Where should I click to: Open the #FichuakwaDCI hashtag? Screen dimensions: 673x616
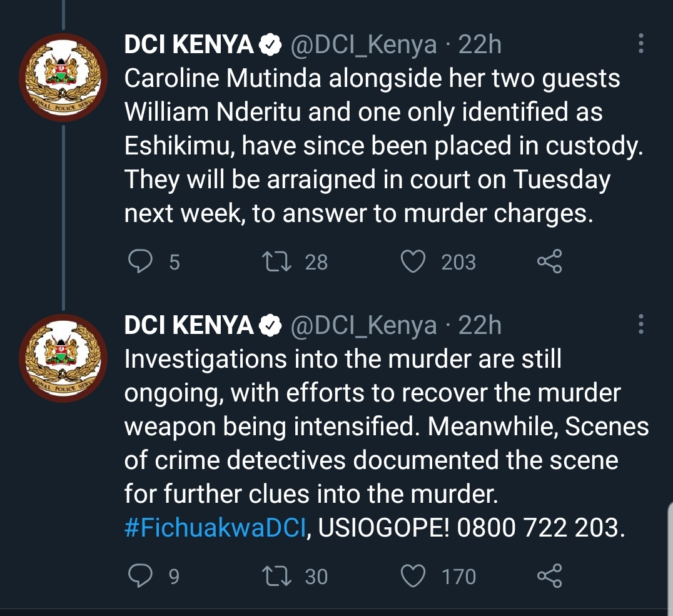pyautogui.click(x=215, y=528)
